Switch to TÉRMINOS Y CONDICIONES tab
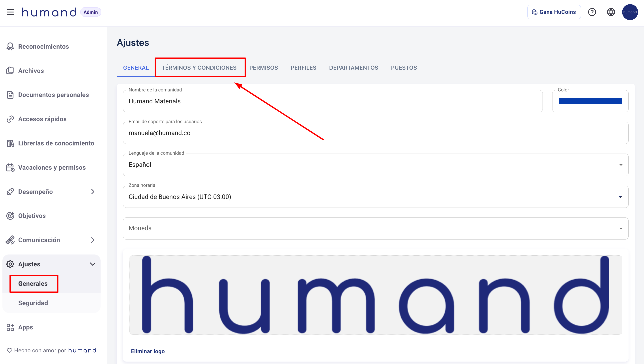Viewport: 644px width, 364px height. [x=199, y=68]
